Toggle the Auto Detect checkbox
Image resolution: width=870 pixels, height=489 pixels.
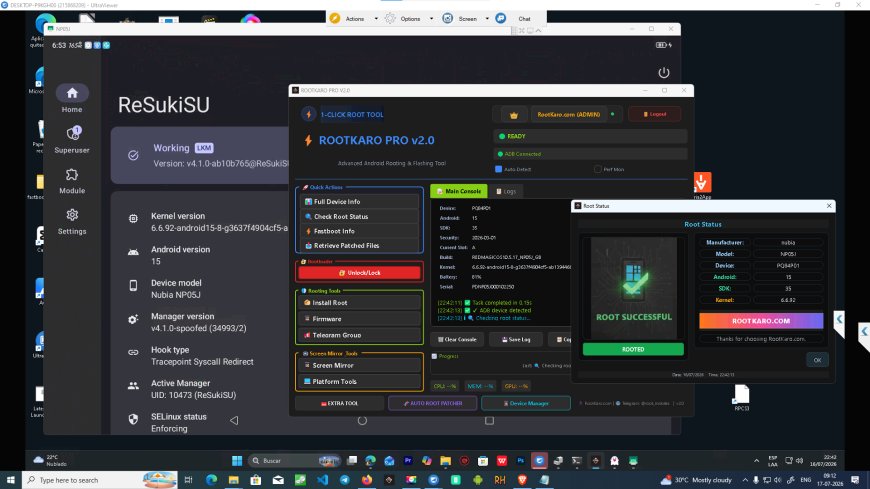pyautogui.click(x=498, y=169)
